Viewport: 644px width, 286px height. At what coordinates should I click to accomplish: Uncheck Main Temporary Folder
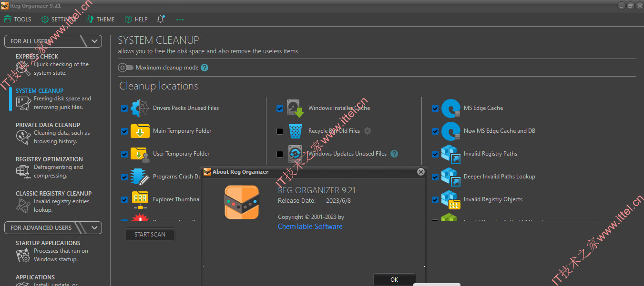124,131
